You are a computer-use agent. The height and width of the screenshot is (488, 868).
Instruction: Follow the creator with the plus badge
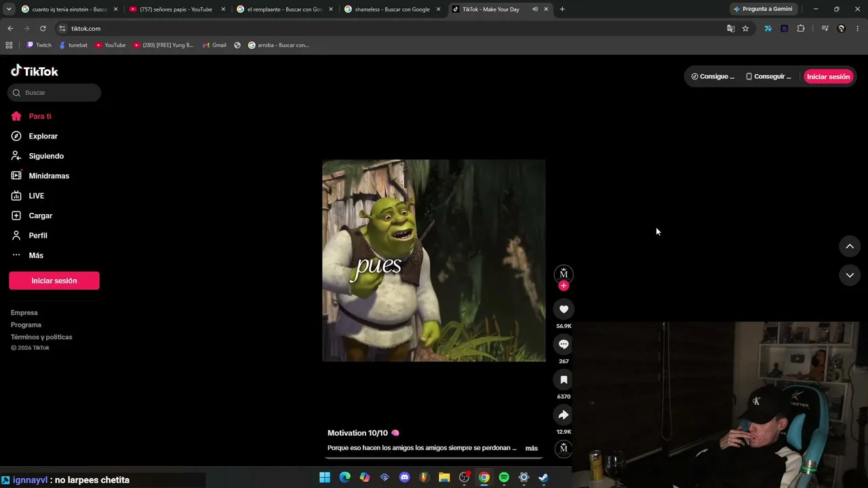point(564,286)
